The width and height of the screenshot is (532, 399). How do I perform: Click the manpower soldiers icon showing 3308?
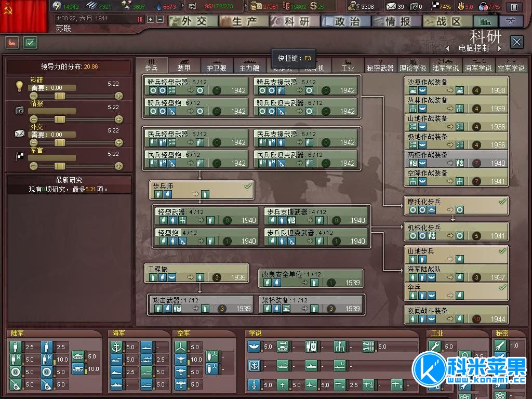tap(354, 6)
